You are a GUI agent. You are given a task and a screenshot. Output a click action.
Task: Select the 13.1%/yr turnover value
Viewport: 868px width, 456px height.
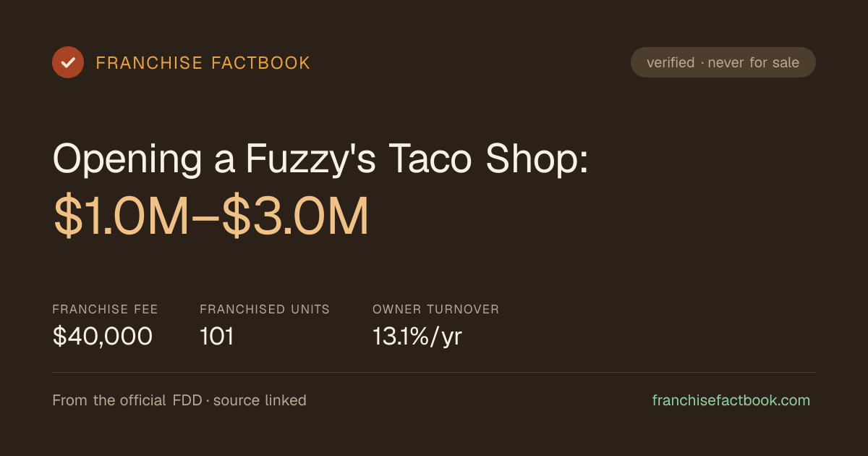pyautogui.click(x=417, y=337)
